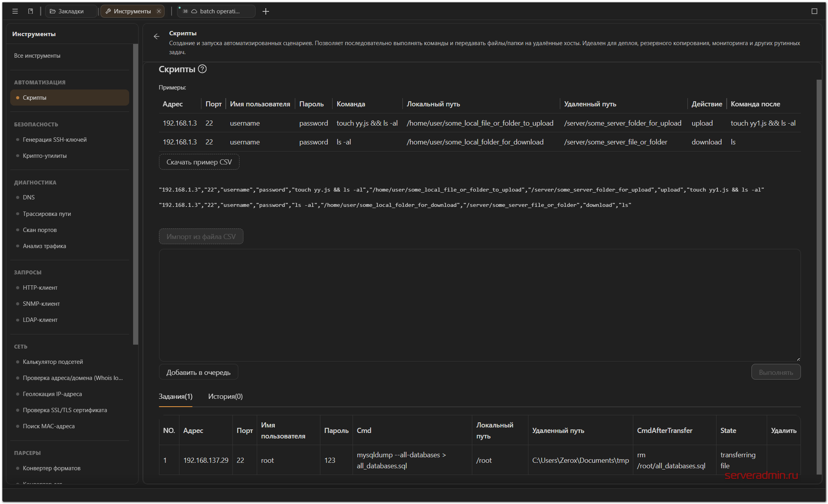The image size is (828, 504).
Task: Open HTTP-клиент tool
Action: [x=70, y=288]
